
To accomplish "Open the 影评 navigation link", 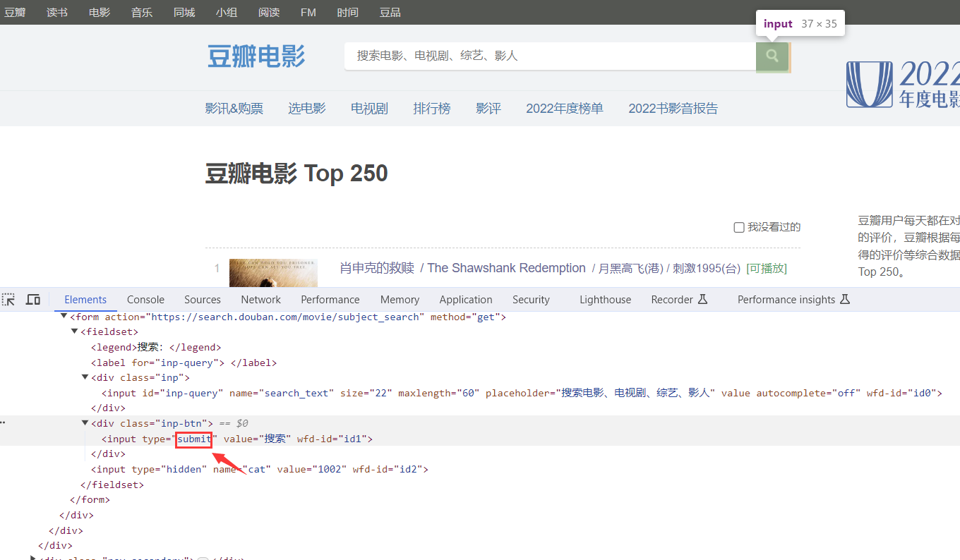I will pos(488,109).
